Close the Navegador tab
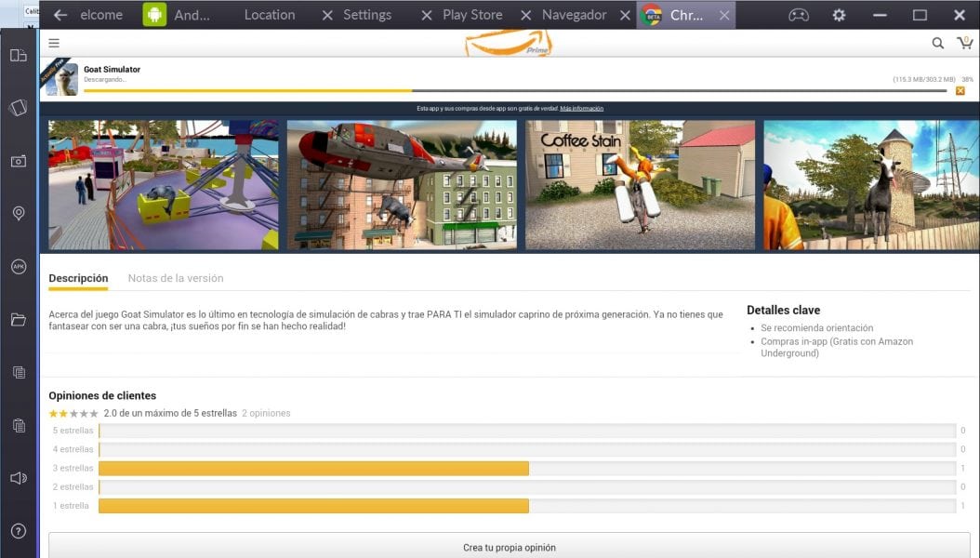980x558 pixels. pyautogui.click(x=625, y=16)
